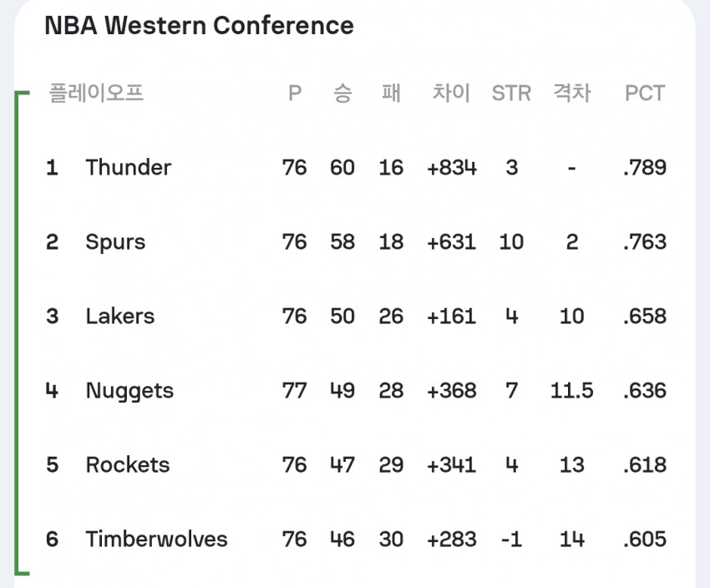Click the NBA Western Conference title

click(199, 26)
